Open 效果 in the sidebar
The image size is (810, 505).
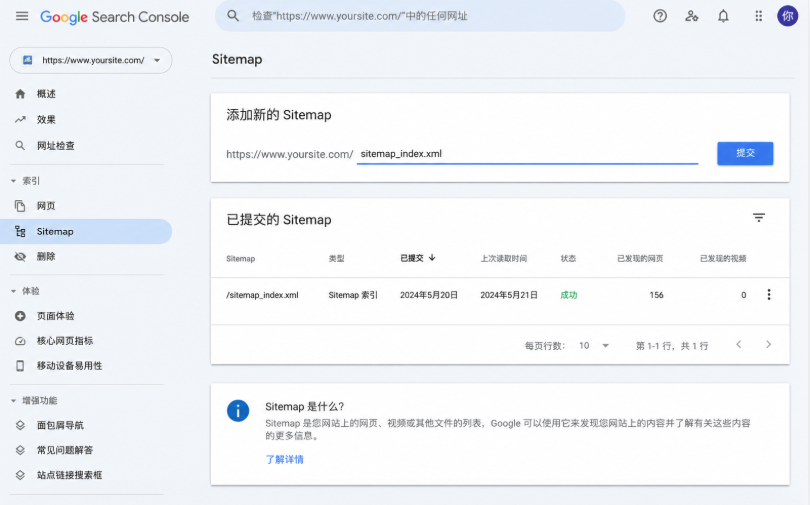(46, 120)
